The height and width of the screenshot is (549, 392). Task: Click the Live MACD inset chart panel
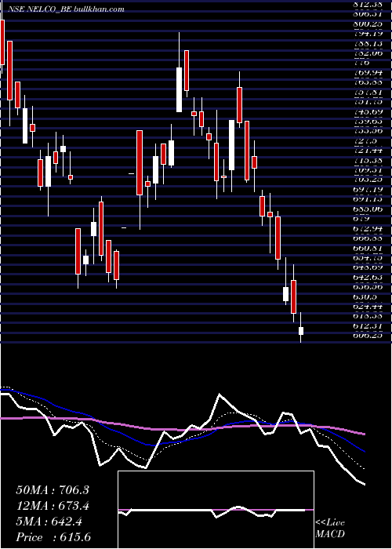click(x=216, y=510)
